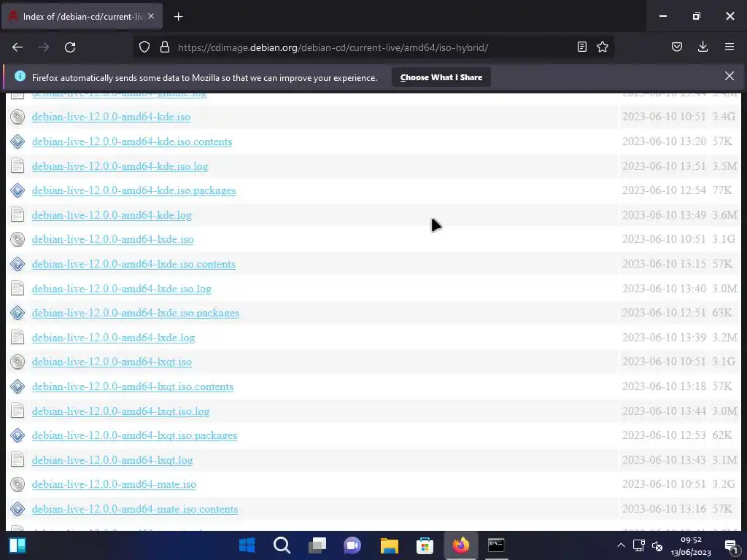
Task: Download debian-live-12.0.0-amd64-kde.iso
Action: [x=111, y=117]
